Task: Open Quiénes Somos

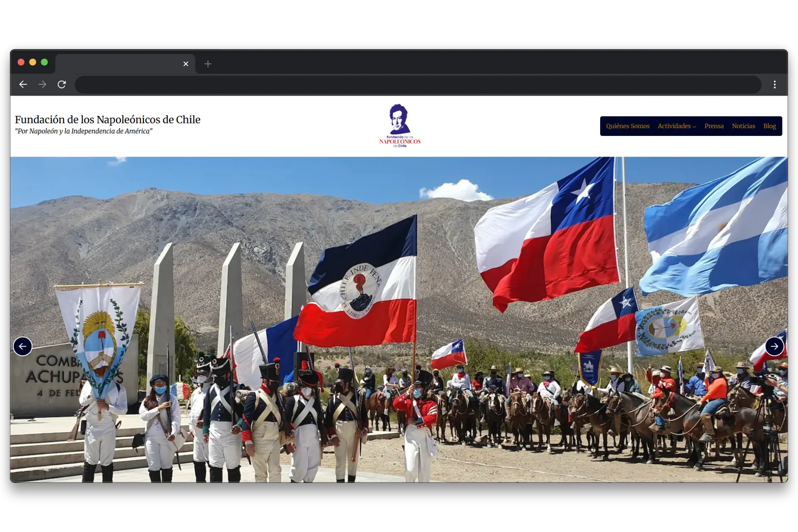Action: [628, 126]
